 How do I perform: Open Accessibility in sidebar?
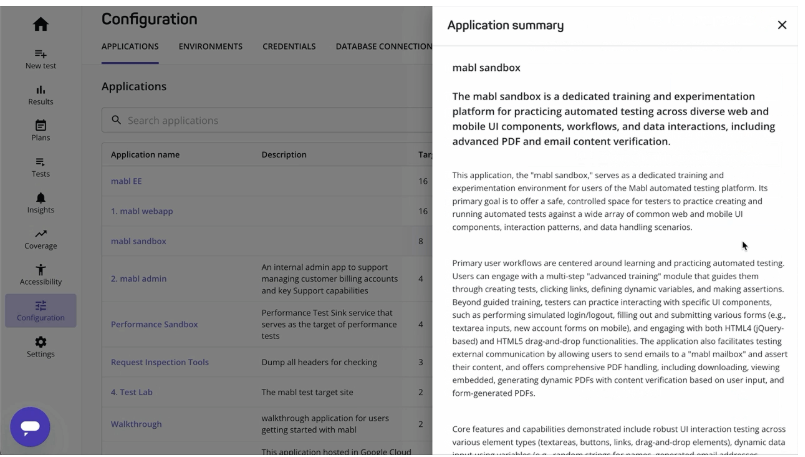[x=41, y=275]
